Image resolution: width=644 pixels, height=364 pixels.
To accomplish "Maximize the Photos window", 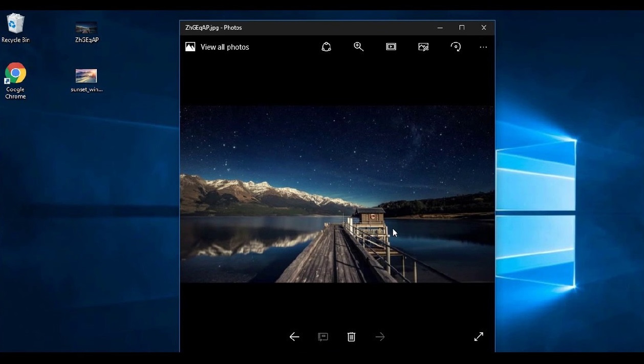I will tap(462, 28).
